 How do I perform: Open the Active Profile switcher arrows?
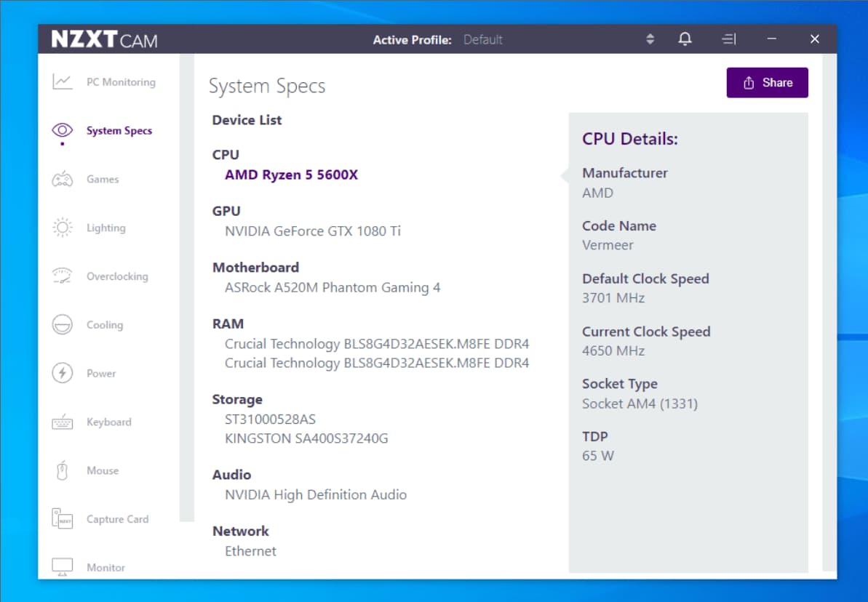[x=650, y=39]
